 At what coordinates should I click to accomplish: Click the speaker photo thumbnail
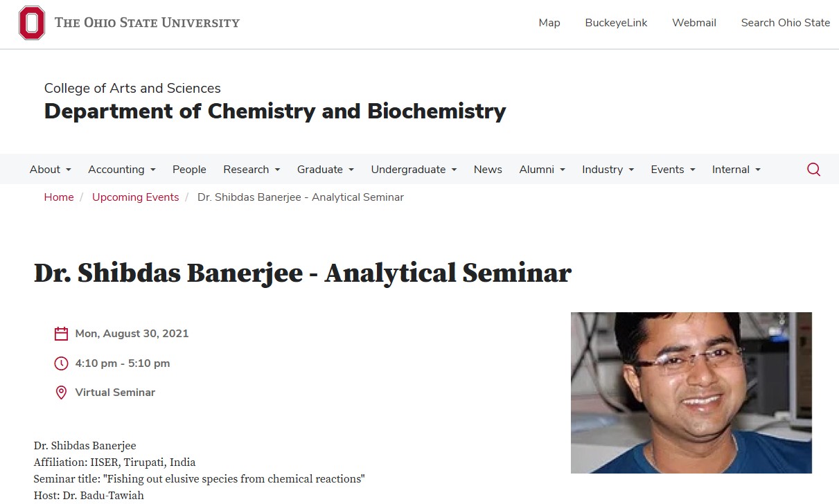tap(691, 393)
